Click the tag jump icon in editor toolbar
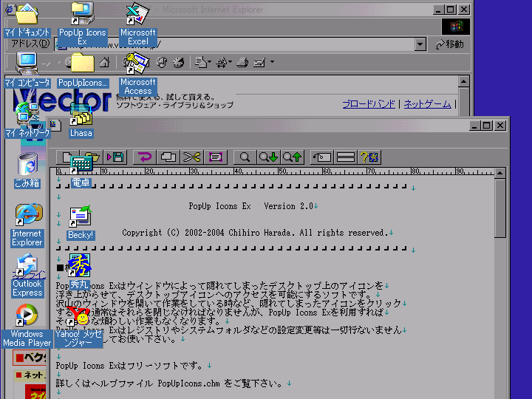The image size is (532, 399). pos(322,157)
